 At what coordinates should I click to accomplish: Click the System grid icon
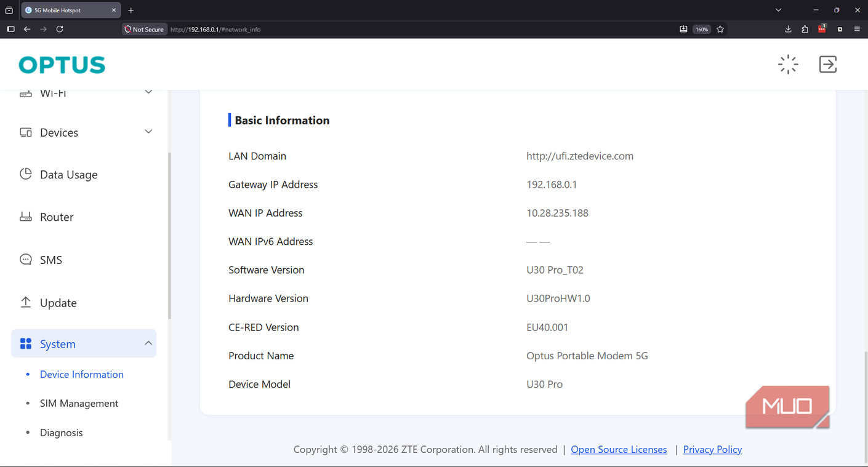pyautogui.click(x=26, y=344)
